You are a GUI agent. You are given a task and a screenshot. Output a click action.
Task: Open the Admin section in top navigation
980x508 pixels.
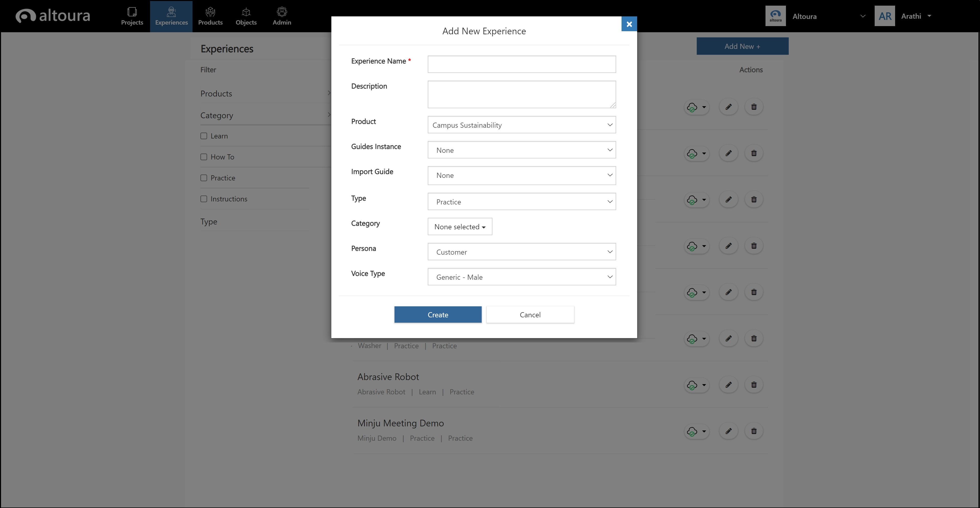click(282, 16)
